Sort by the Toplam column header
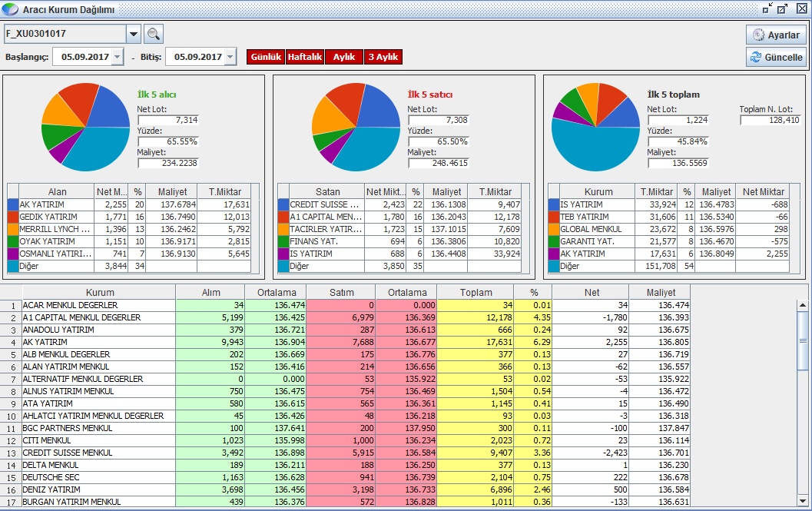 coord(476,292)
